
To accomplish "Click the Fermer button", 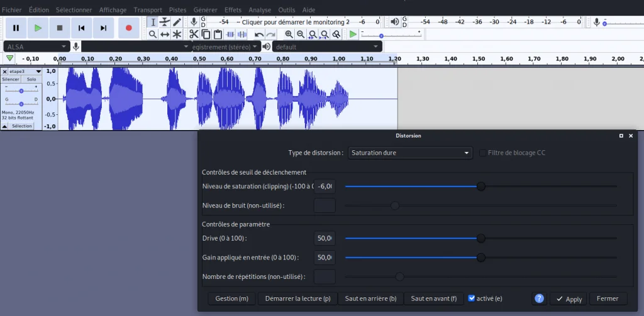I will point(608,298).
